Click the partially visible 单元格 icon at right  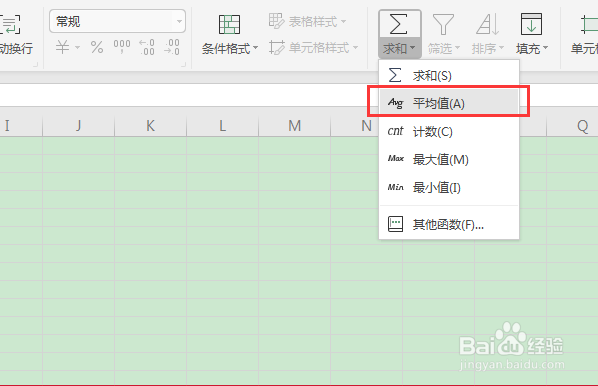tap(589, 24)
